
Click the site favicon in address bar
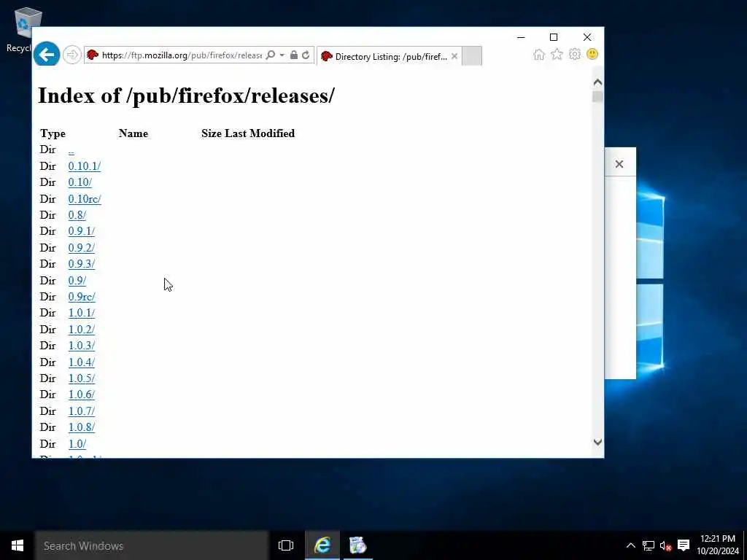point(93,55)
